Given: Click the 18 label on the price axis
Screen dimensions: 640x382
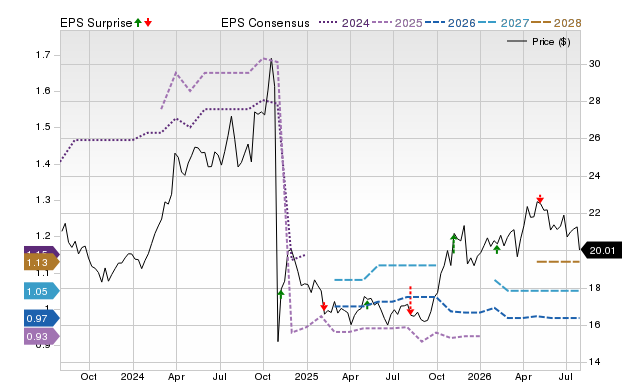Looking at the screenshot, I should [595, 288].
